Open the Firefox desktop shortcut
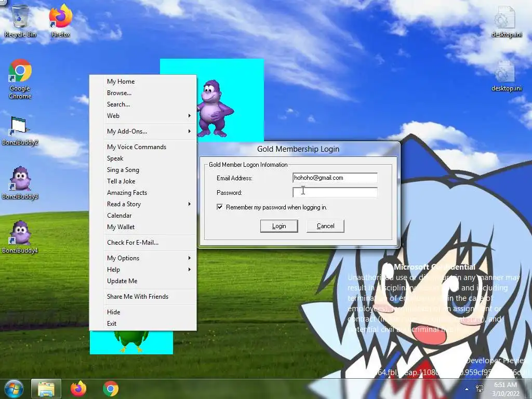Screen dimensions: 532x399 pyautogui.click(x=61, y=20)
